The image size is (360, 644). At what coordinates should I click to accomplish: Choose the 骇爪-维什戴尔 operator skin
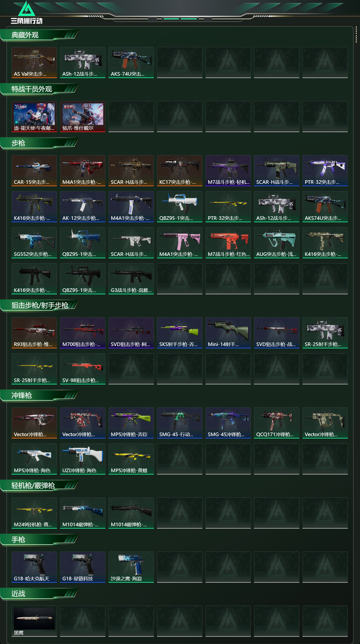click(83, 117)
